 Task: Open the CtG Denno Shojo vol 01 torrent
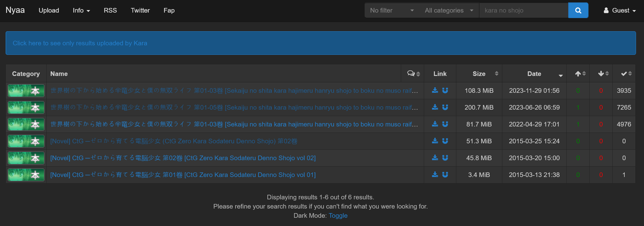coord(183,175)
